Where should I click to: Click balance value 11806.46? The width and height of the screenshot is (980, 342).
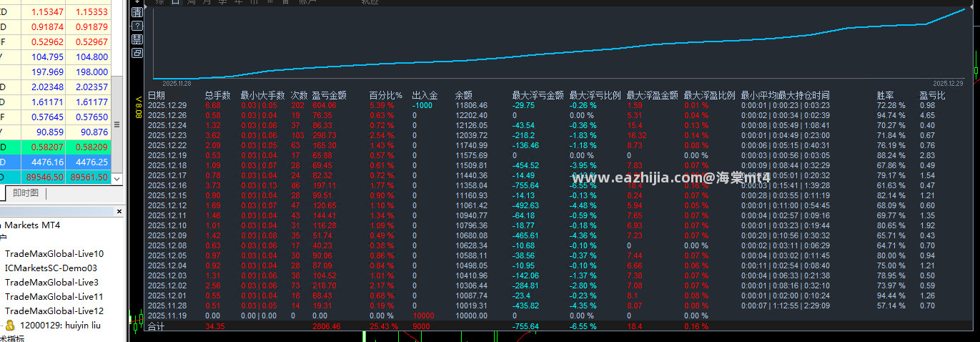[471, 105]
